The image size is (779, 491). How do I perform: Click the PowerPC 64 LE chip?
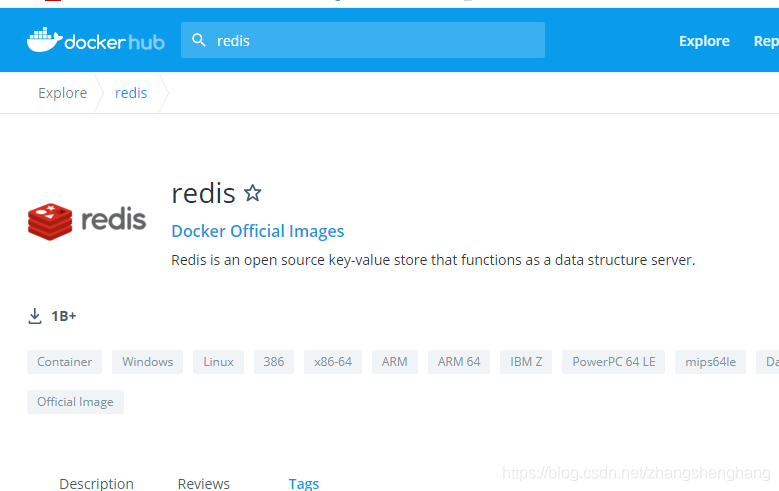(614, 362)
